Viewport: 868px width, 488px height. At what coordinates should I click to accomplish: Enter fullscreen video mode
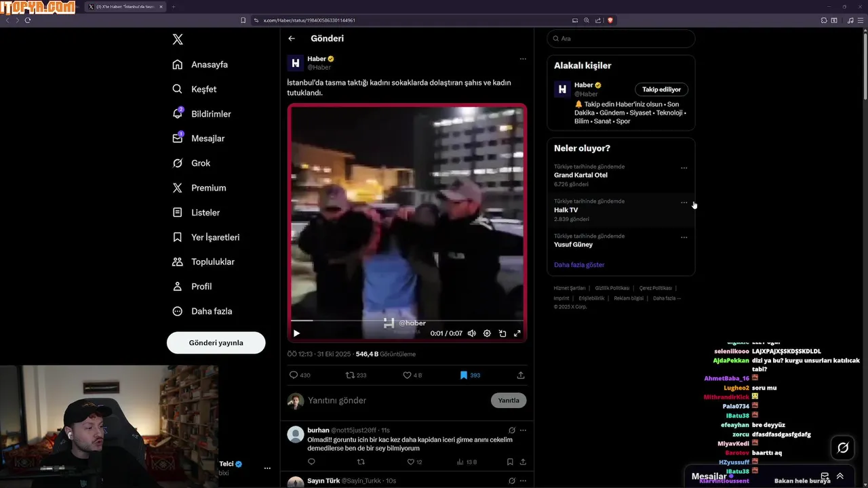coord(517,333)
